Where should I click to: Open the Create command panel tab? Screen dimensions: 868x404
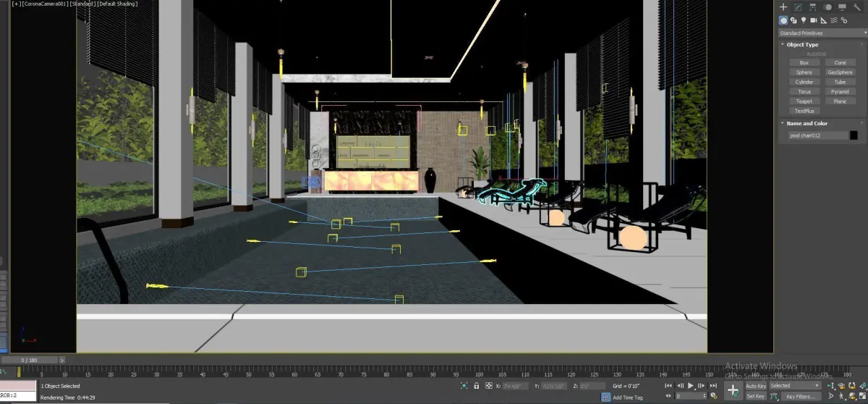(x=783, y=7)
